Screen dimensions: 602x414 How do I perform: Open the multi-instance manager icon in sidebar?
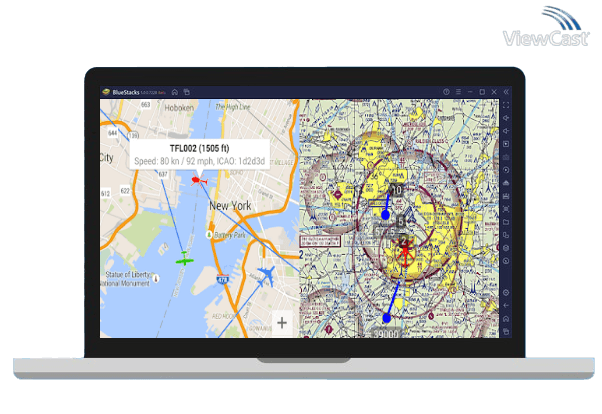click(x=506, y=235)
